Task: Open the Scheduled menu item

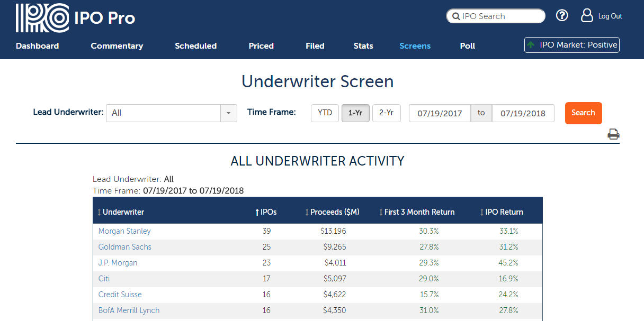Action: pos(196,46)
